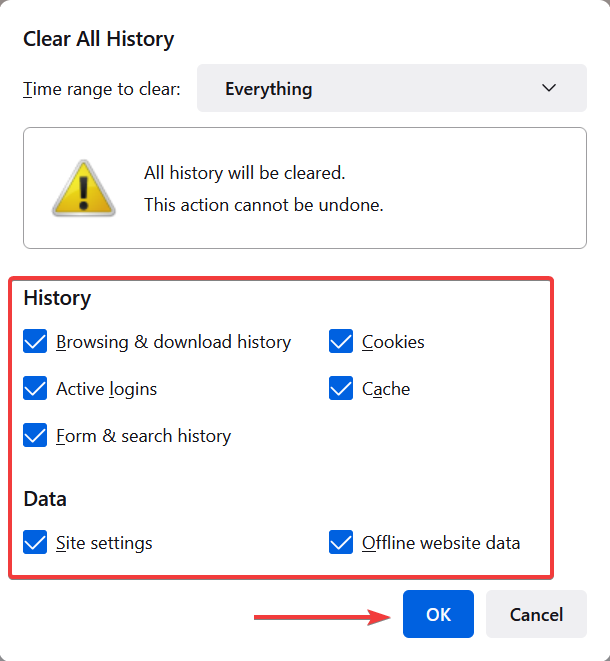Click This action cannot be undone text
The image size is (610, 661).
(x=263, y=205)
